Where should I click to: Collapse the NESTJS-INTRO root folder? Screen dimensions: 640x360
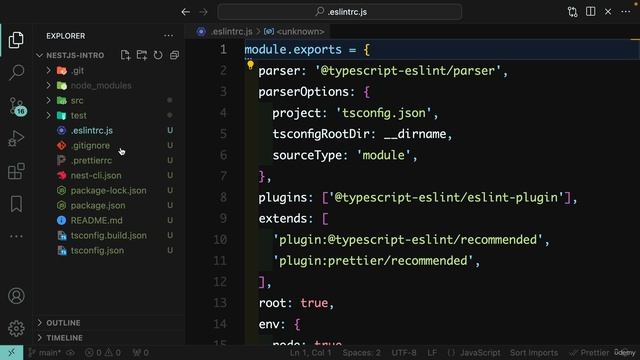click(75, 55)
